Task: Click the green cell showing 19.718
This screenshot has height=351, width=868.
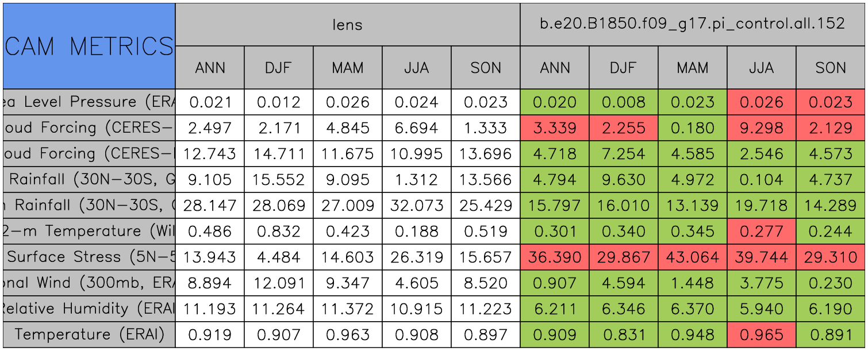Action: tap(761, 206)
